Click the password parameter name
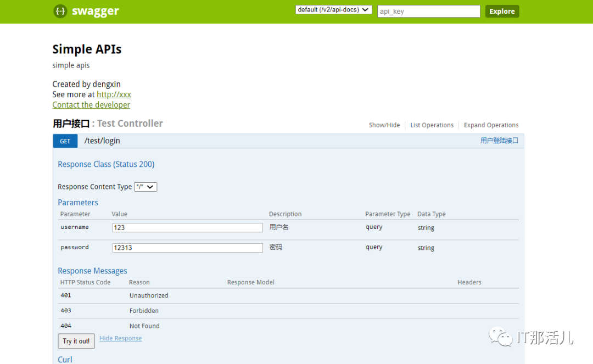This screenshot has width=593, height=364. click(75, 247)
